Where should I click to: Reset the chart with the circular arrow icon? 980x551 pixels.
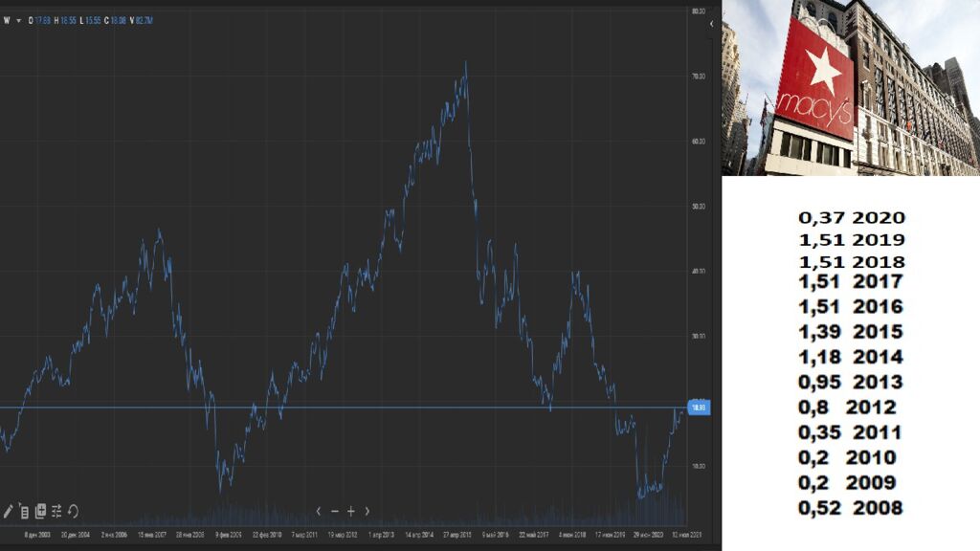(73, 511)
